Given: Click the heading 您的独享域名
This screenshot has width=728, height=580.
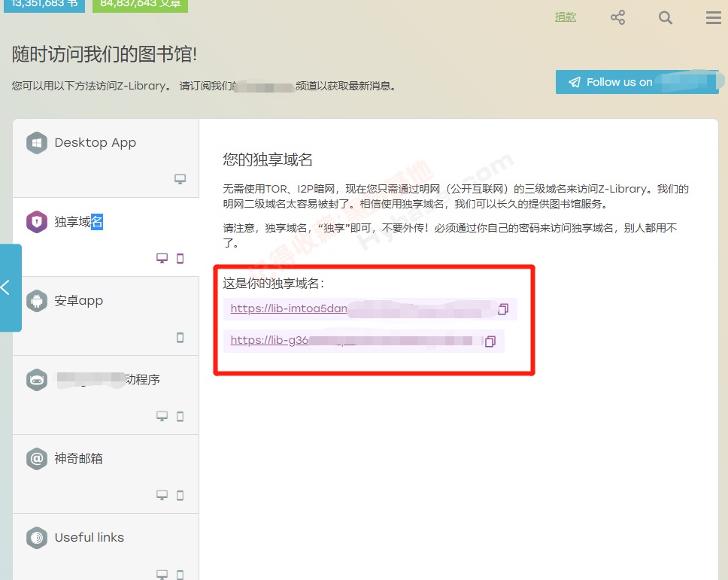Looking at the screenshot, I should tap(268, 159).
